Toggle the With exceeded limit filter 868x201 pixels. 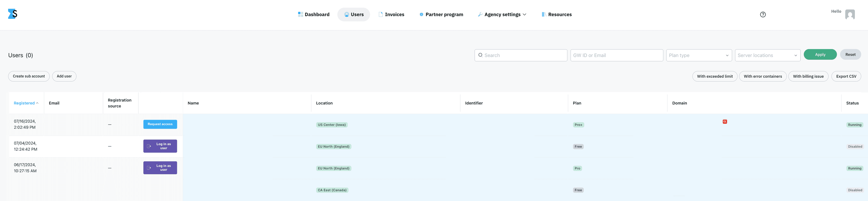714,77
